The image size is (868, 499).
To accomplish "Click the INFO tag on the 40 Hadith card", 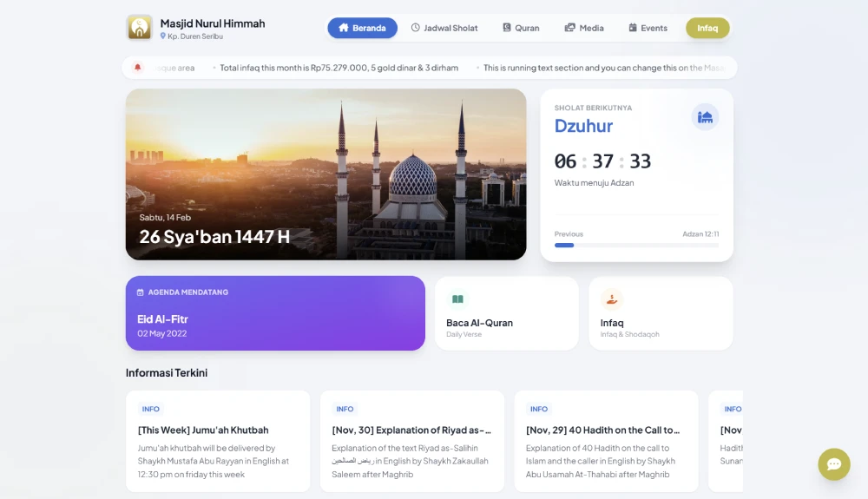I will (x=539, y=409).
